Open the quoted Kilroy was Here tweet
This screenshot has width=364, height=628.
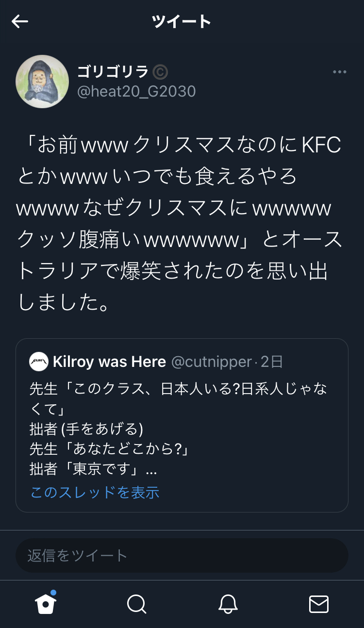click(182, 425)
